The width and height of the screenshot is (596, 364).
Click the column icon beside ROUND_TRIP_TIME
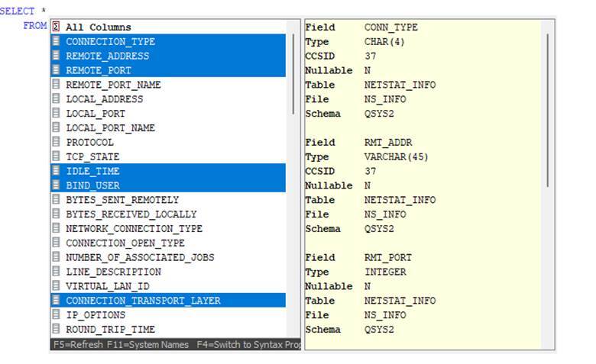point(56,329)
